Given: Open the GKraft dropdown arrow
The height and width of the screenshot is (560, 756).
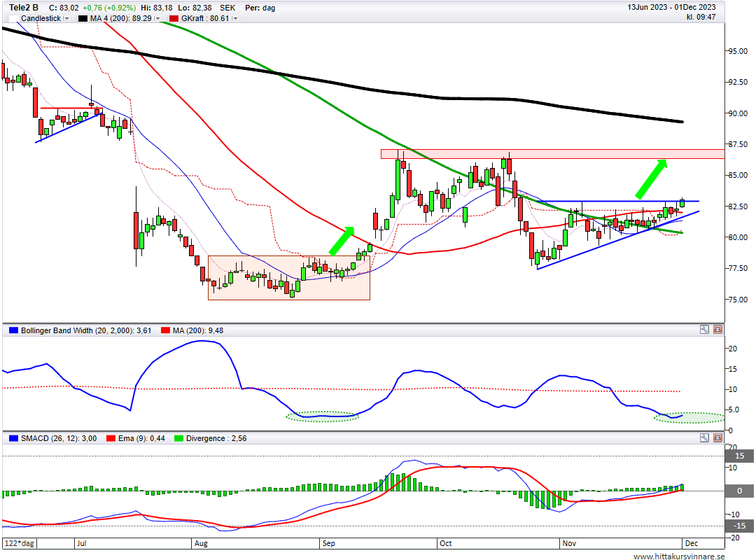Looking at the screenshot, I should [x=234, y=18].
